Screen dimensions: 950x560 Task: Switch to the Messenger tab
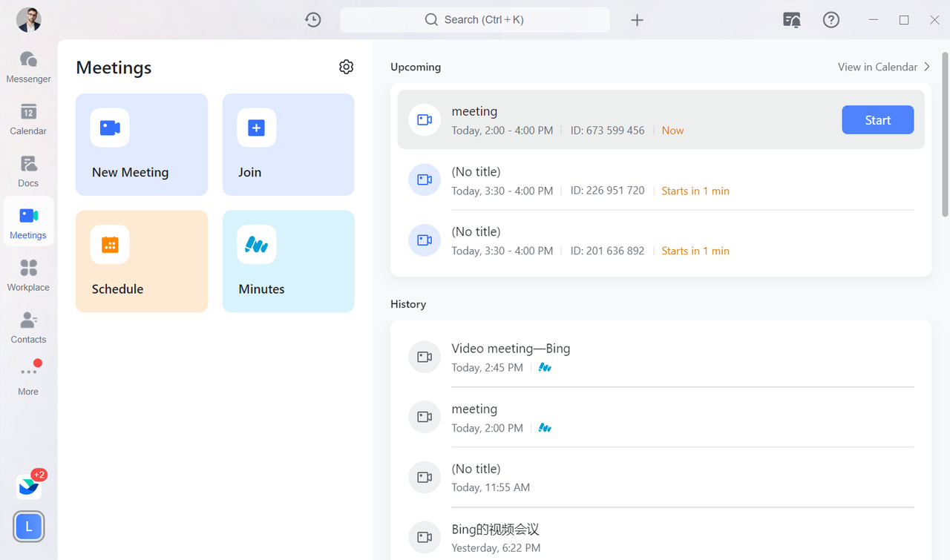coord(28,67)
